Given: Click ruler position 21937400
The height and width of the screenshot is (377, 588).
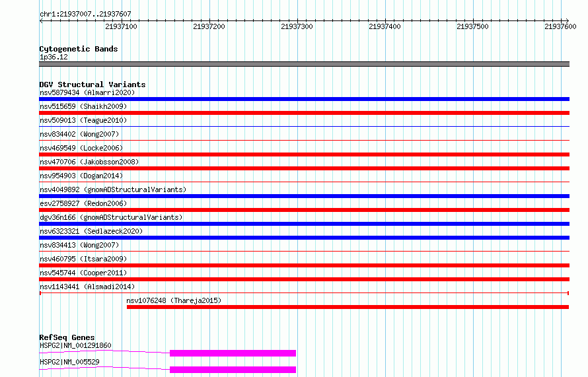Looking at the screenshot, I should pos(385,26).
